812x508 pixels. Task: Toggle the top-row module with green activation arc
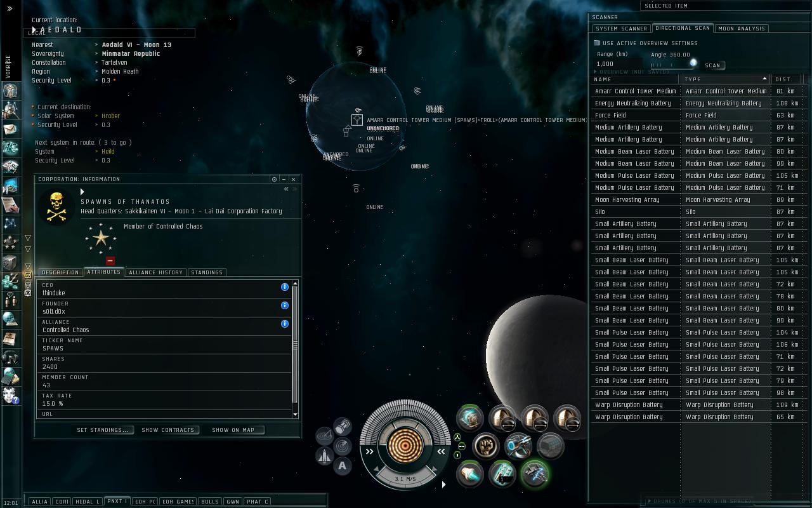470,418
